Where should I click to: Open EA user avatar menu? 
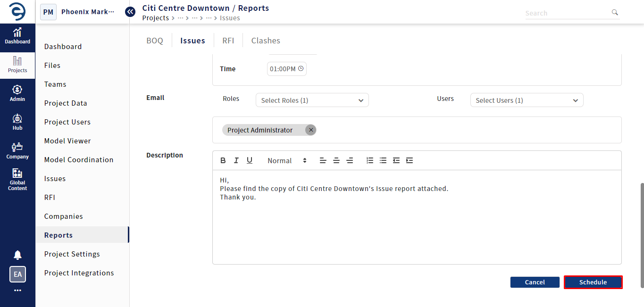17,274
